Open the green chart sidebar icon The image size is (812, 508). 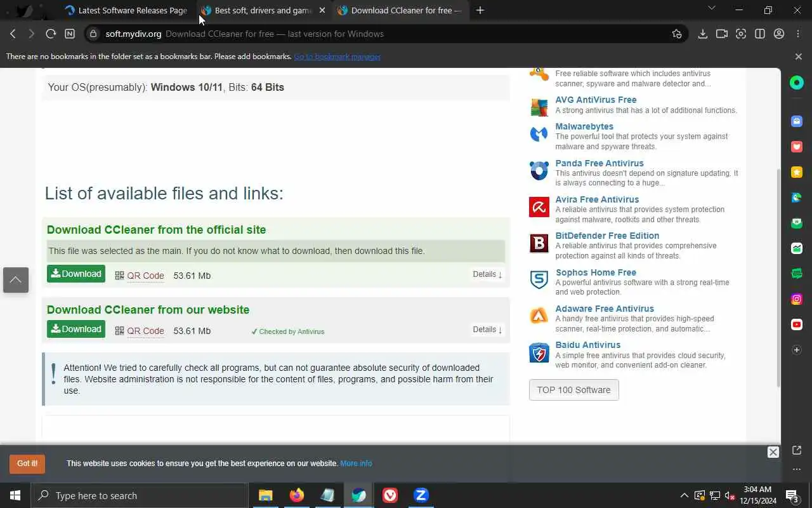click(797, 248)
